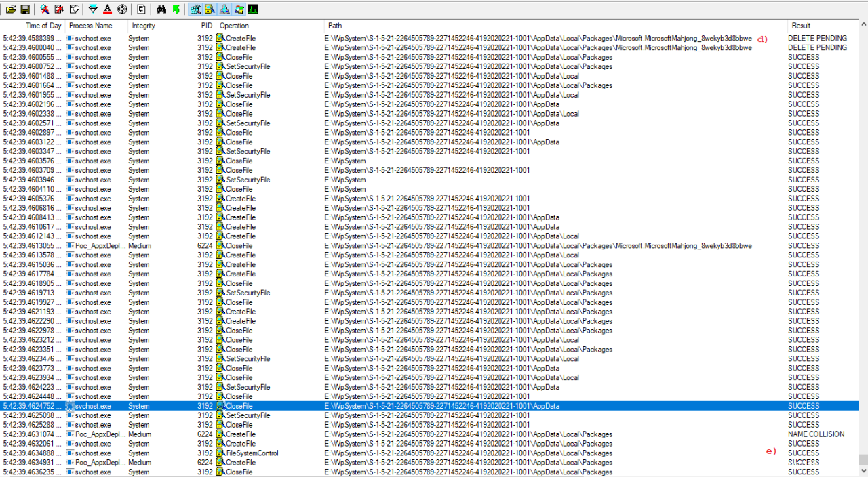
Task: Open the Filter funnel tool
Action: point(93,9)
